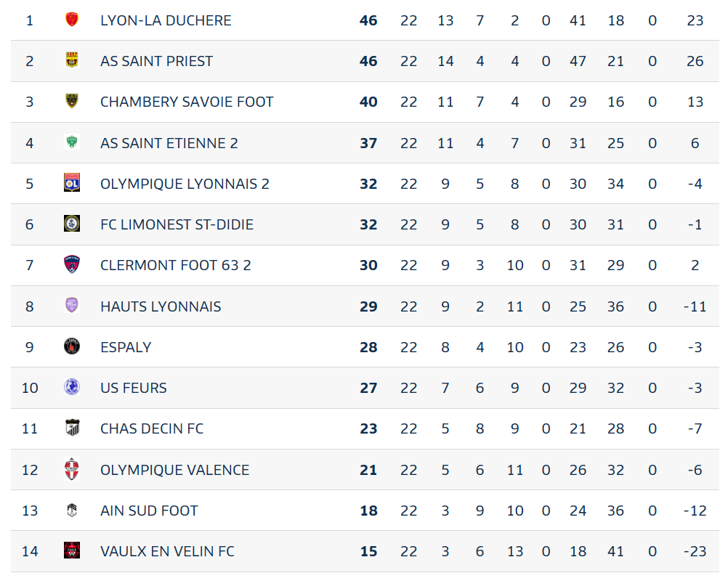
Task: Click the AS Saint Priest club logo
Action: pos(71,60)
